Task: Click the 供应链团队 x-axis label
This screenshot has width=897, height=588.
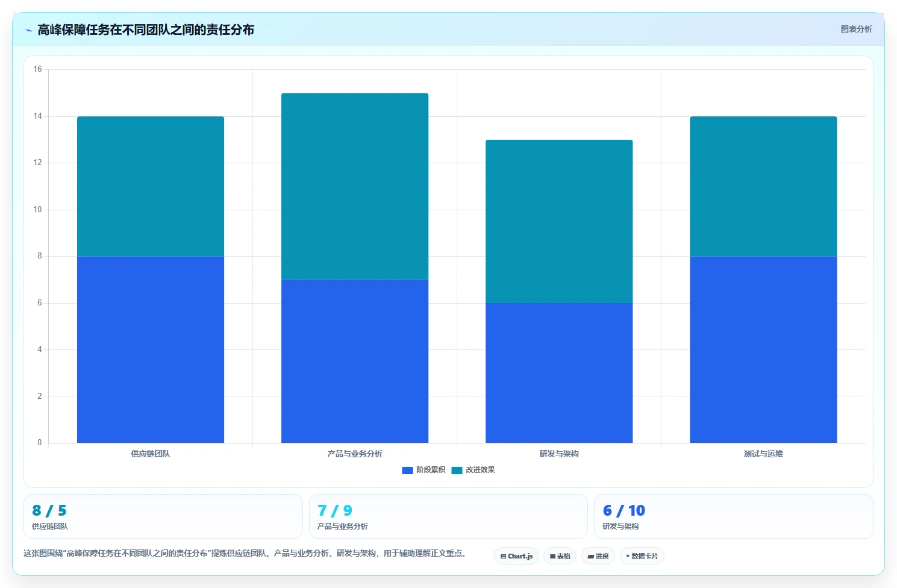Action: tap(151, 454)
